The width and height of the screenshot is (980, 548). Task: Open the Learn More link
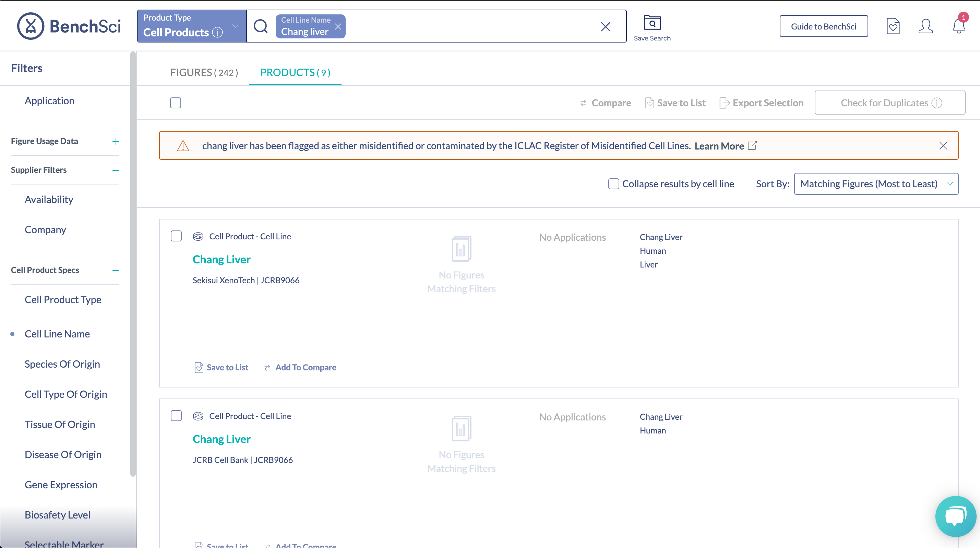(719, 146)
